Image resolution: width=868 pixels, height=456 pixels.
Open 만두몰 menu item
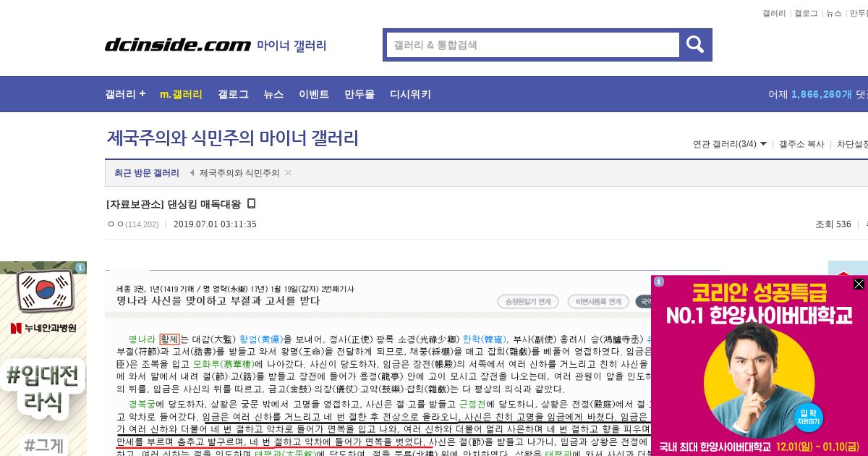(x=359, y=94)
